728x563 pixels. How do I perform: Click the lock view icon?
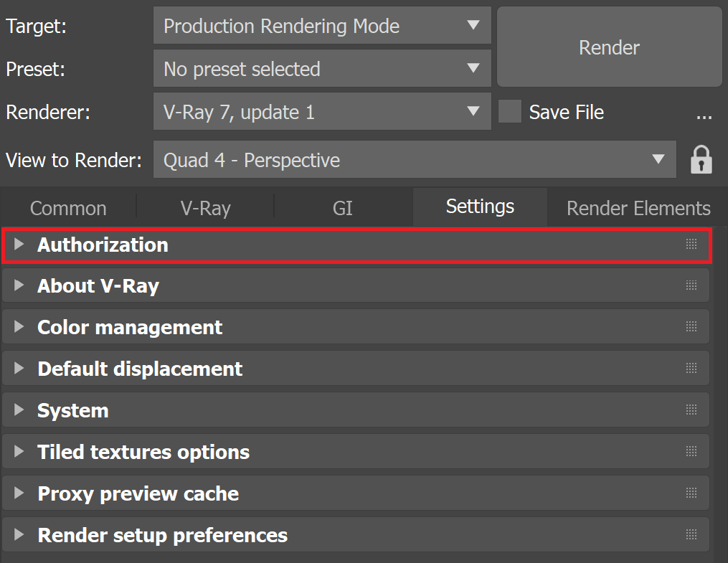701,160
